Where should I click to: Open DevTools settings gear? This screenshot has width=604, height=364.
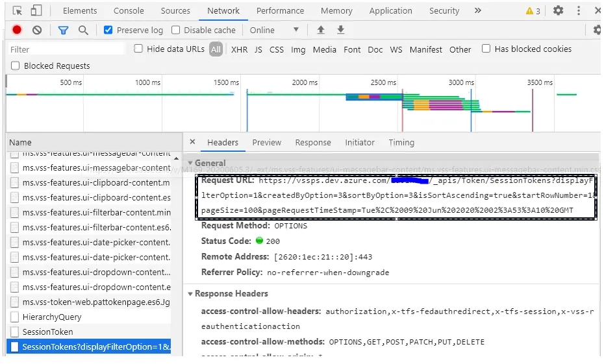(x=558, y=11)
